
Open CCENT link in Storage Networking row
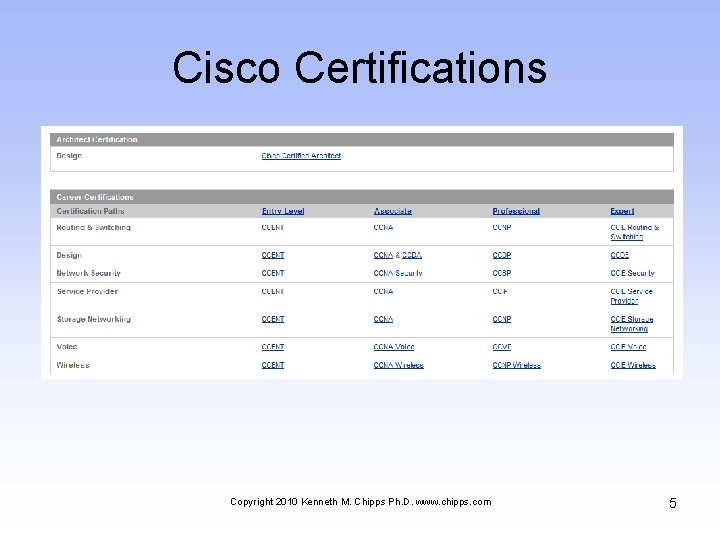tap(273, 319)
